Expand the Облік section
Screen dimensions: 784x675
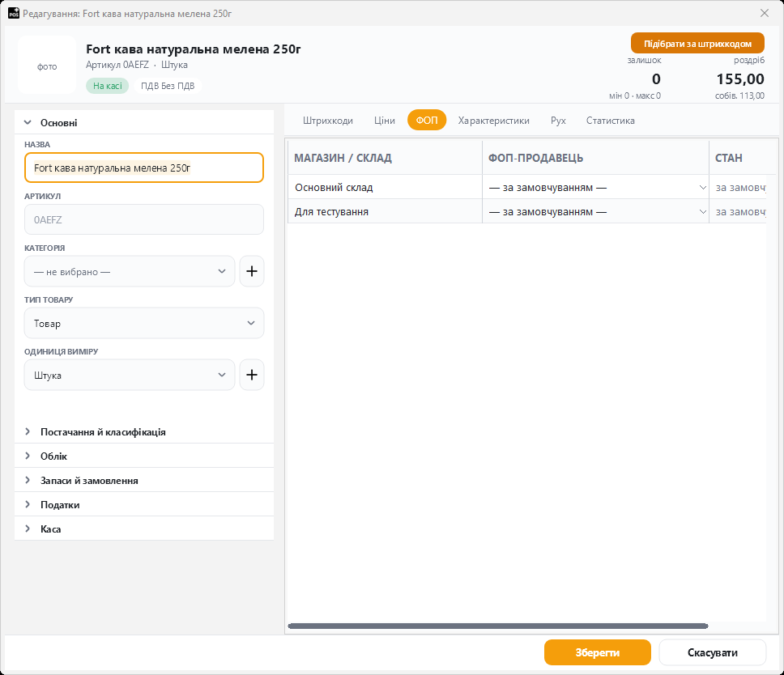(144, 456)
